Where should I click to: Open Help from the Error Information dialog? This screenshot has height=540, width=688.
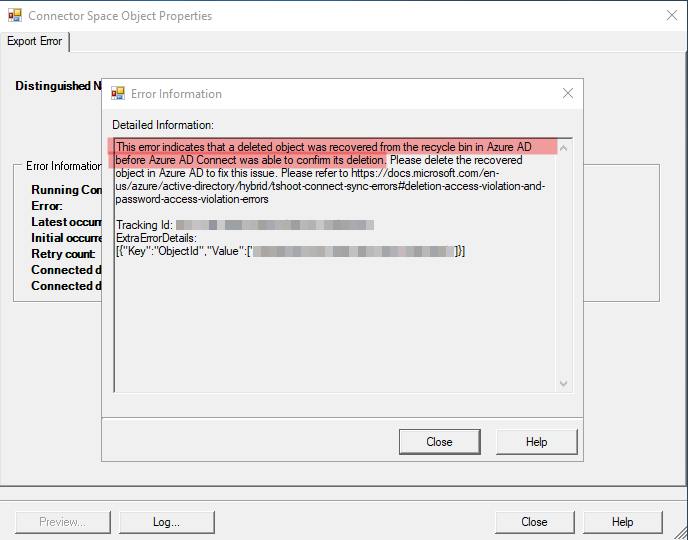click(536, 442)
